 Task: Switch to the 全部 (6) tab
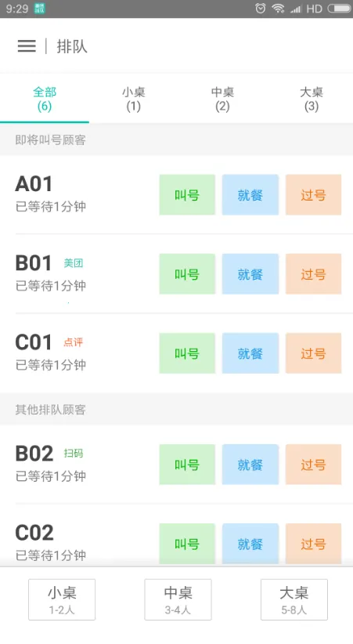coord(45,99)
